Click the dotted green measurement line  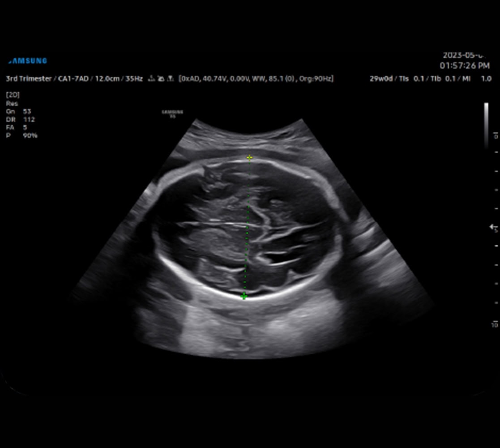(x=247, y=224)
